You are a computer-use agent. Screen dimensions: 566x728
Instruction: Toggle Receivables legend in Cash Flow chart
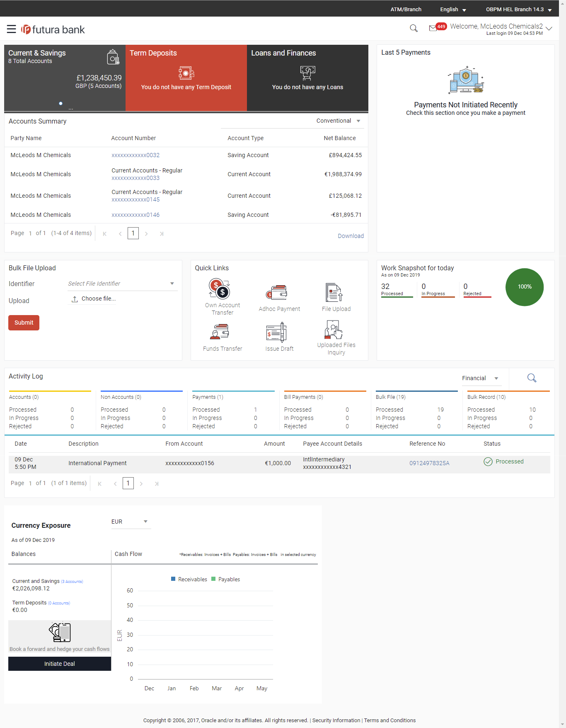189,579
